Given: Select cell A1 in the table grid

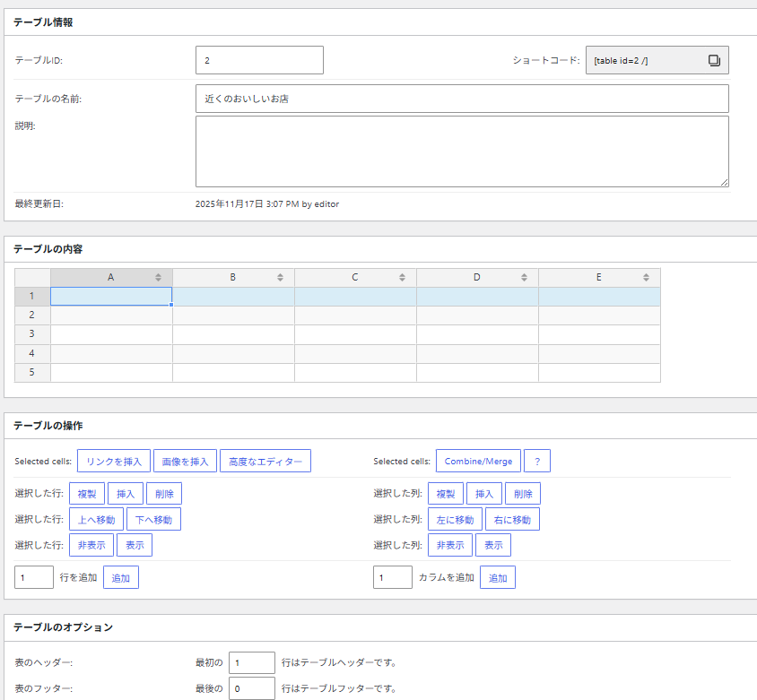Looking at the screenshot, I should point(111,297).
